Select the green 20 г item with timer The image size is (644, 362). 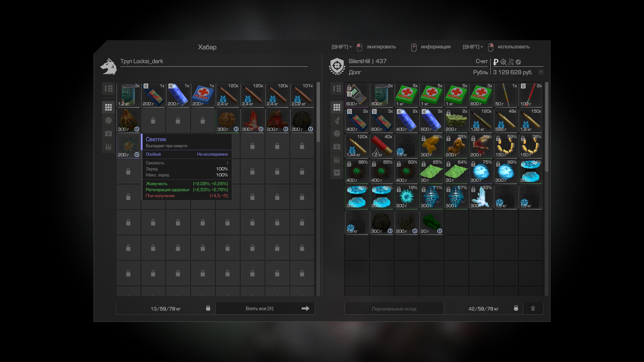point(431,222)
